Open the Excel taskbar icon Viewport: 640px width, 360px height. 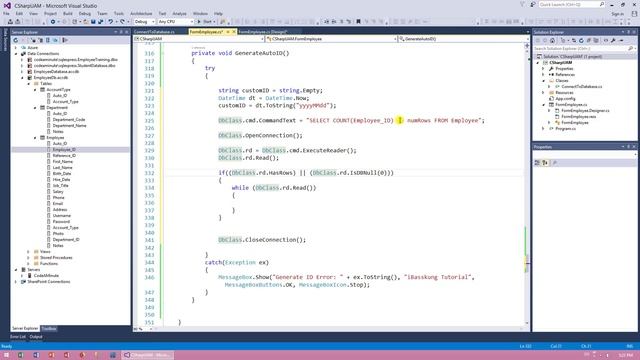[20, 355]
